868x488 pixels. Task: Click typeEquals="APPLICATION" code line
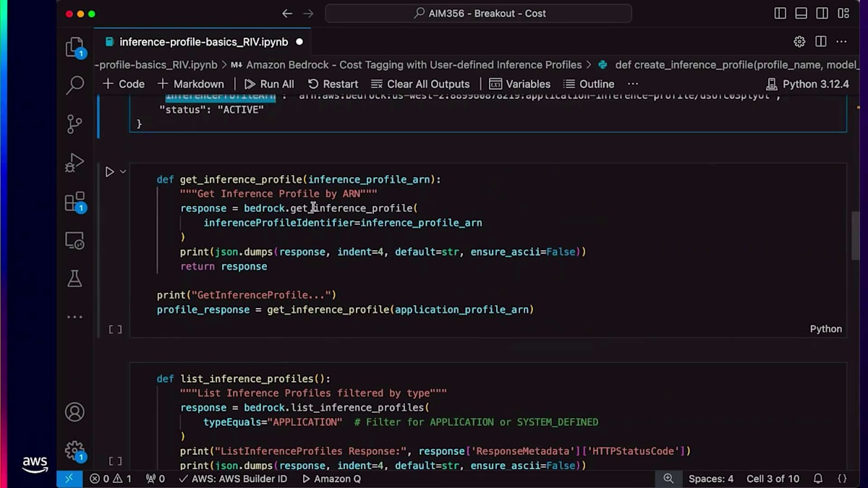point(401,422)
